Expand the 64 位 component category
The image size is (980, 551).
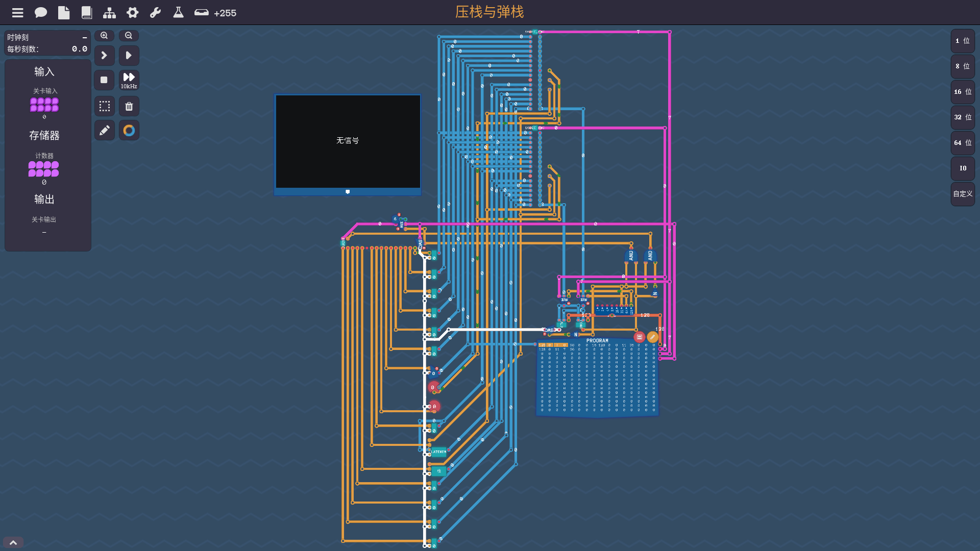[963, 143]
